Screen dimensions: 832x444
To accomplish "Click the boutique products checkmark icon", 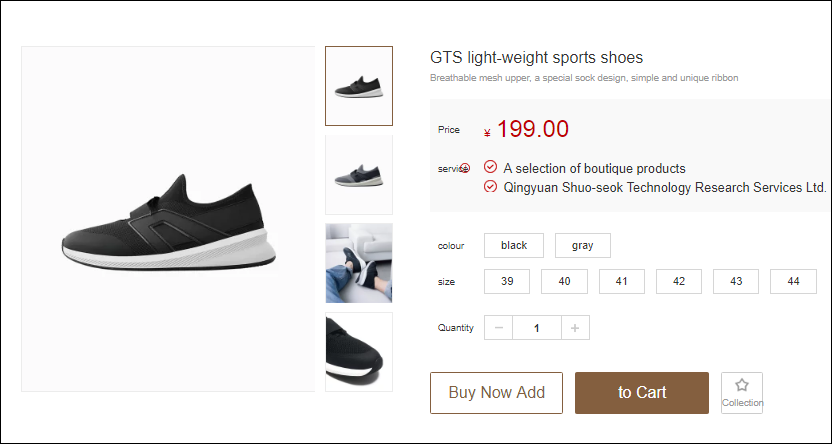I will tap(490, 167).
